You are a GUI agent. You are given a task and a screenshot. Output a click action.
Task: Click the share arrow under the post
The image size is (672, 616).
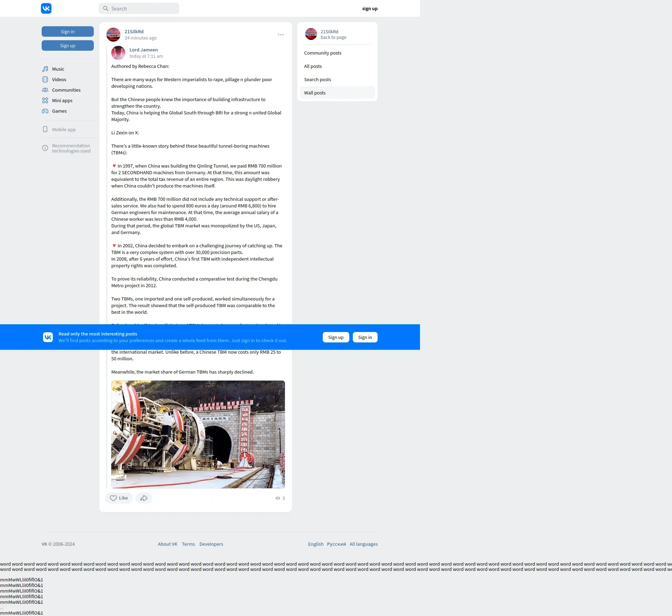(144, 498)
